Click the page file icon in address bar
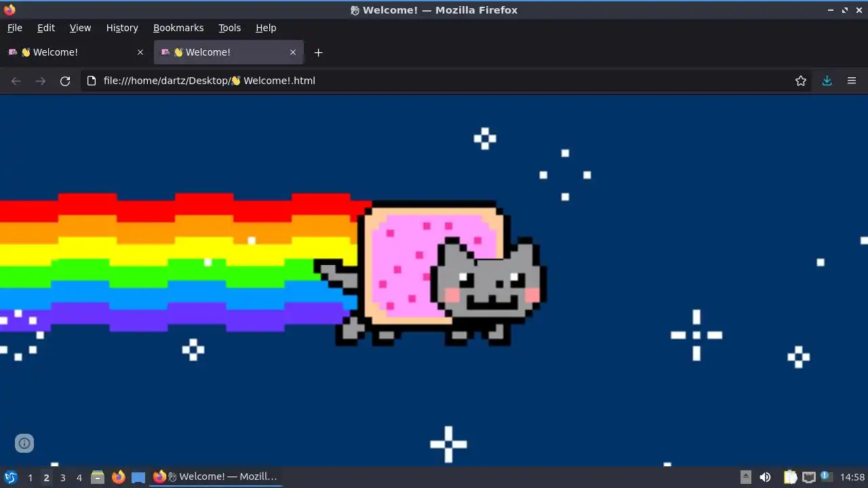This screenshot has height=488, width=868. click(x=92, y=81)
